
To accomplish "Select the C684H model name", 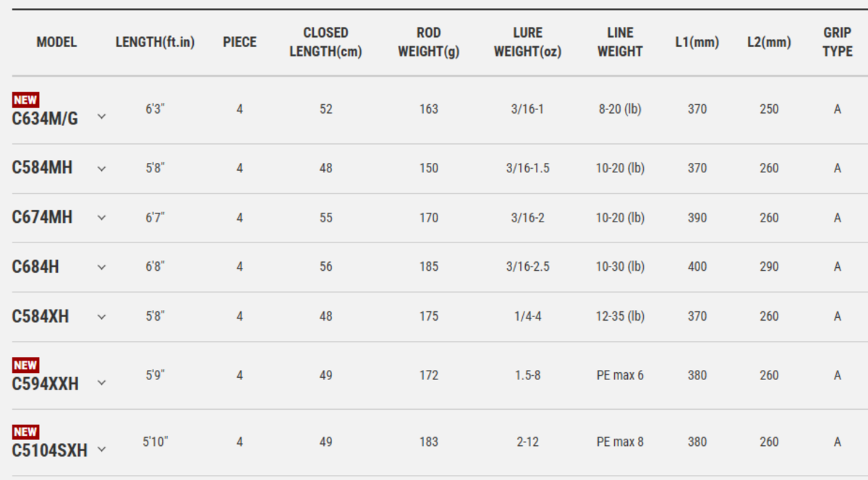I will coord(35,267).
